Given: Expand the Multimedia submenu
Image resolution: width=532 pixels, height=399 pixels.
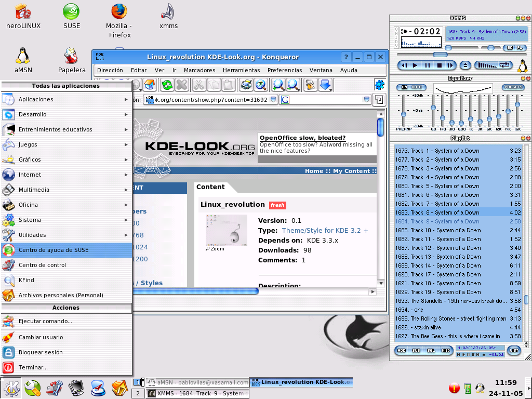Looking at the screenshot, I should click(x=66, y=190).
